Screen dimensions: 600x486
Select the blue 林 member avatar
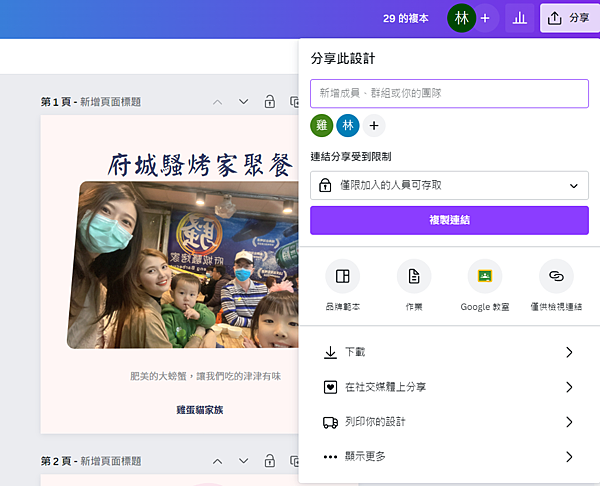click(x=348, y=125)
